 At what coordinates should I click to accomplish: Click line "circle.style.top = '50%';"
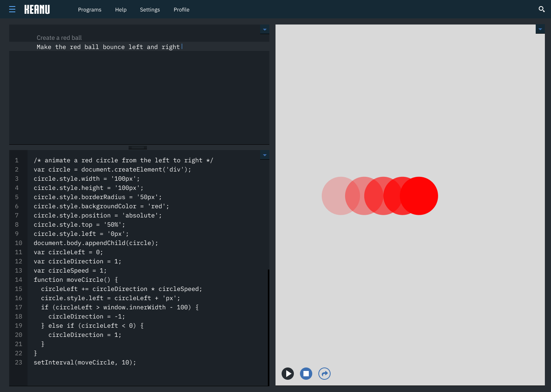79,225
